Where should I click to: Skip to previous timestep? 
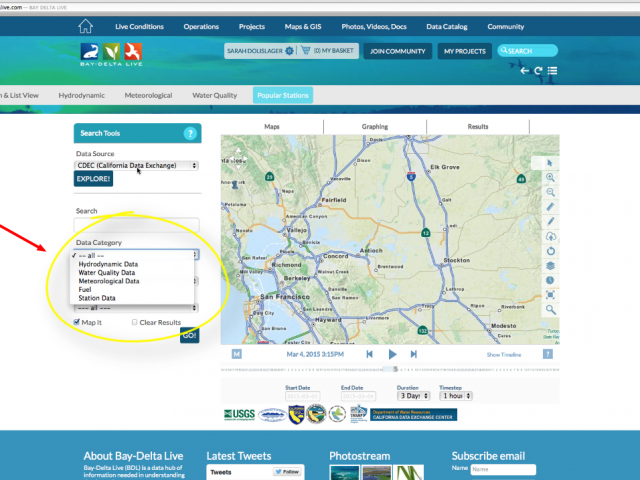(369, 354)
